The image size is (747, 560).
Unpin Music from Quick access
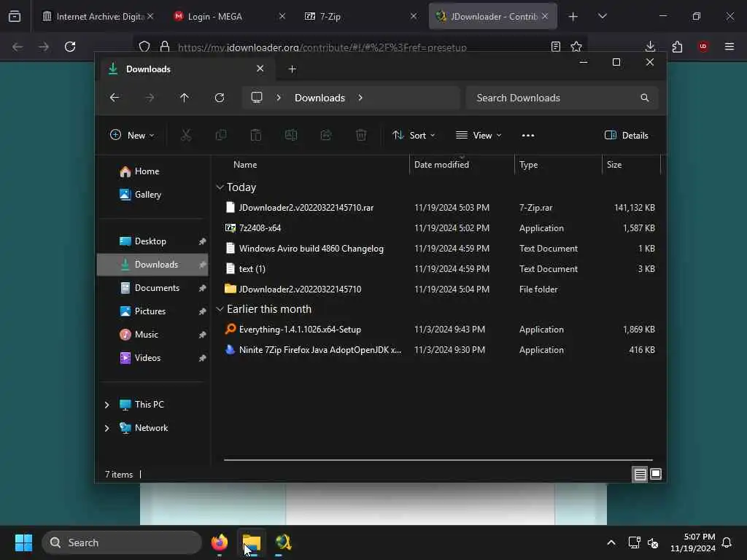click(x=203, y=335)
